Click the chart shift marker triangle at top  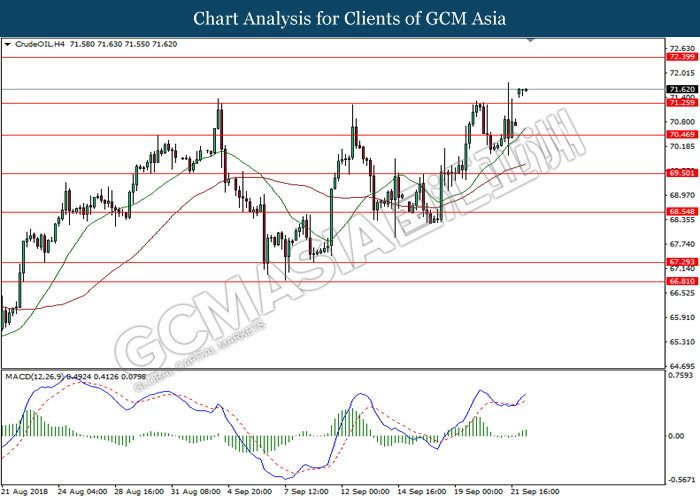(x=530, y=40)
